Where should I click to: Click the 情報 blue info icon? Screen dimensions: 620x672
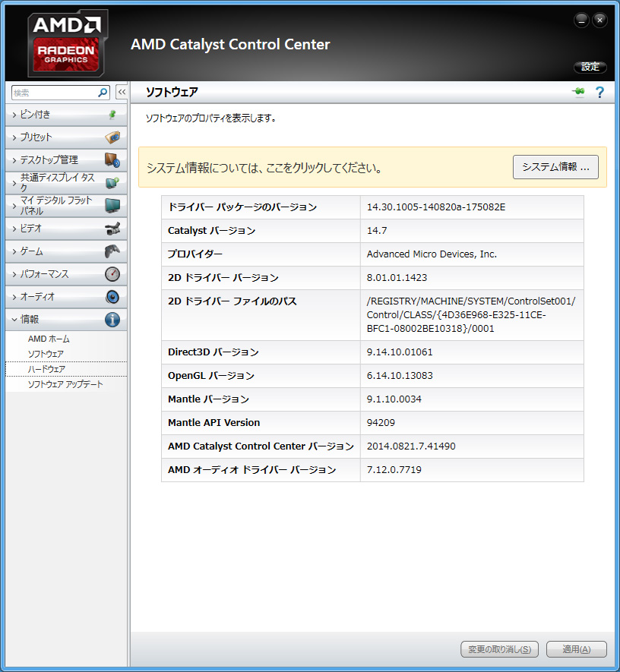112,319
